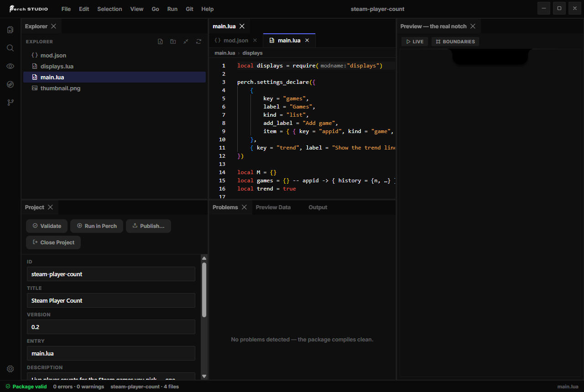
Task: Click Project panel scrollbar down arrow
Action: point(204,377)
